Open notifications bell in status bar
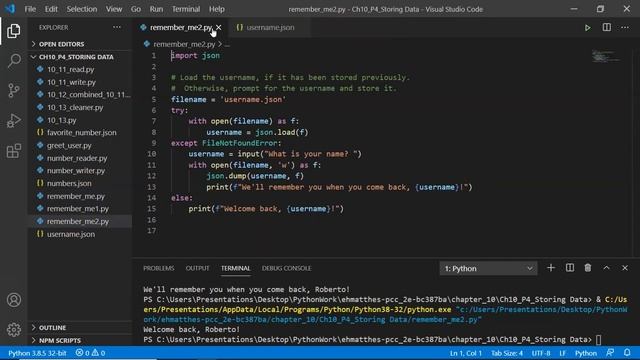 tap(627, 353)
